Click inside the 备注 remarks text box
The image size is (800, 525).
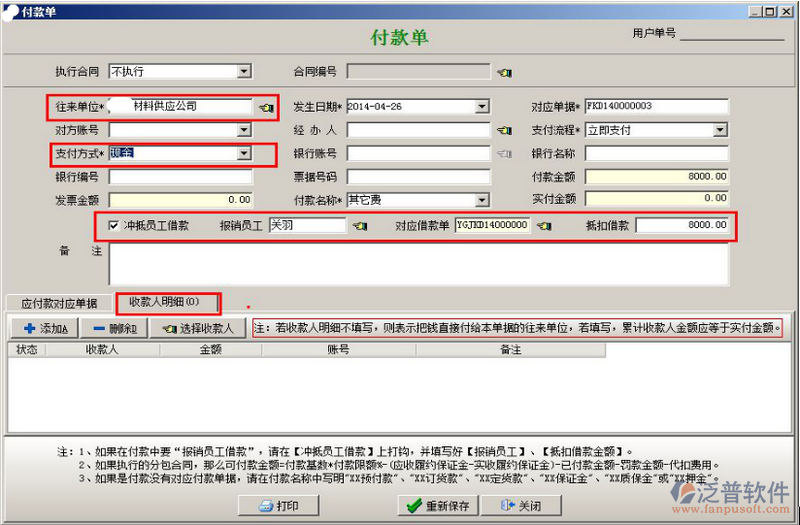(418, 264)
